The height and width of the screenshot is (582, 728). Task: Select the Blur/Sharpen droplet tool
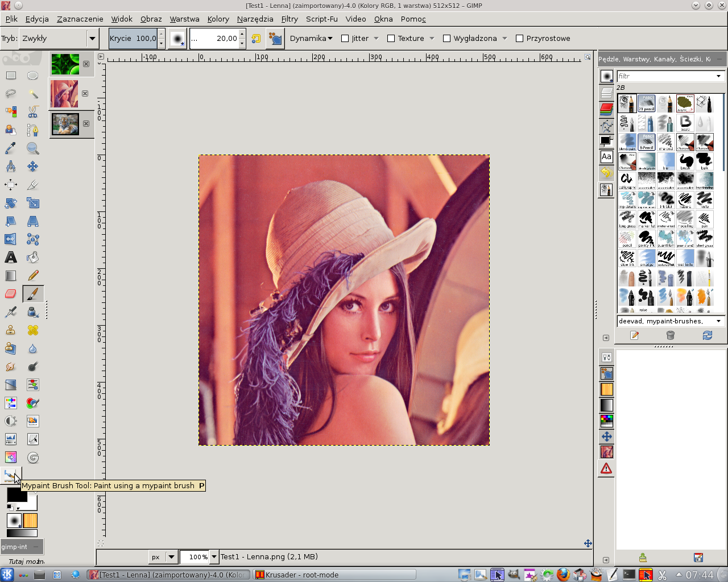(33, 348)
